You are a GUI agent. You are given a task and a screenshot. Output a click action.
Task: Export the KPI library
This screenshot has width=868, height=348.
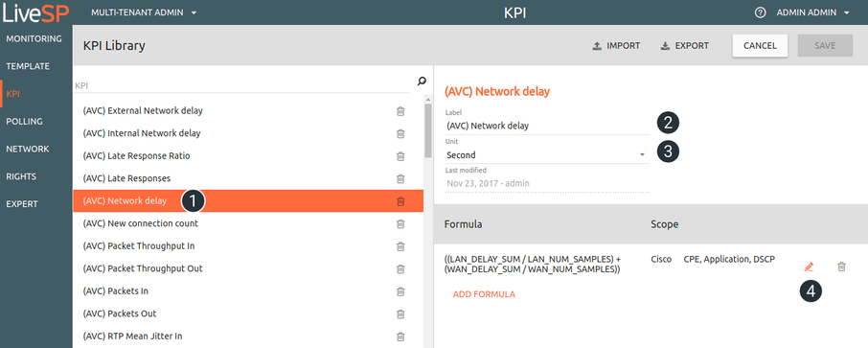point(685,46)
